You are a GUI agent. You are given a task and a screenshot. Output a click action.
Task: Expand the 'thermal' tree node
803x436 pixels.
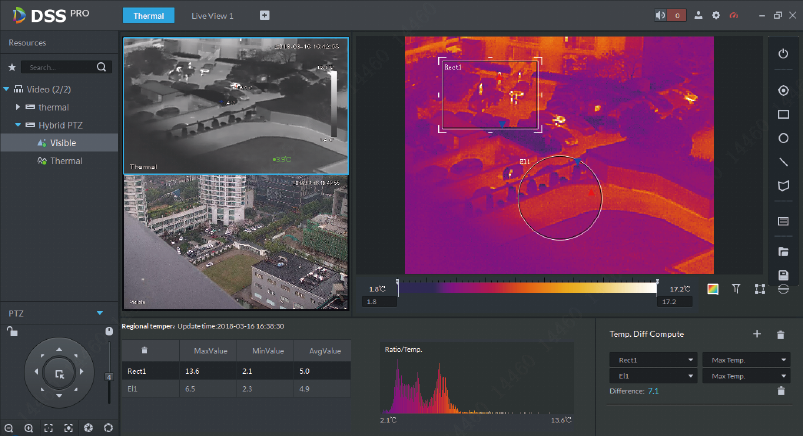point(18,106)
